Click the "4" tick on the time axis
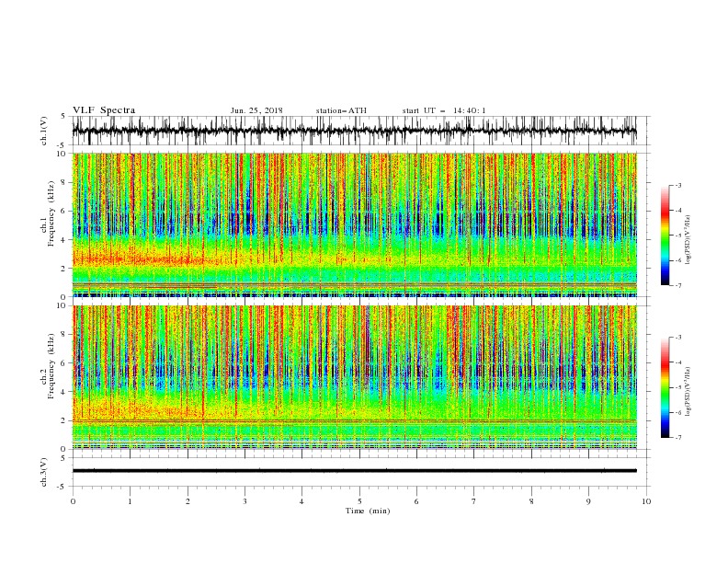This screenshot has width=728, height=563. [301, 501]
